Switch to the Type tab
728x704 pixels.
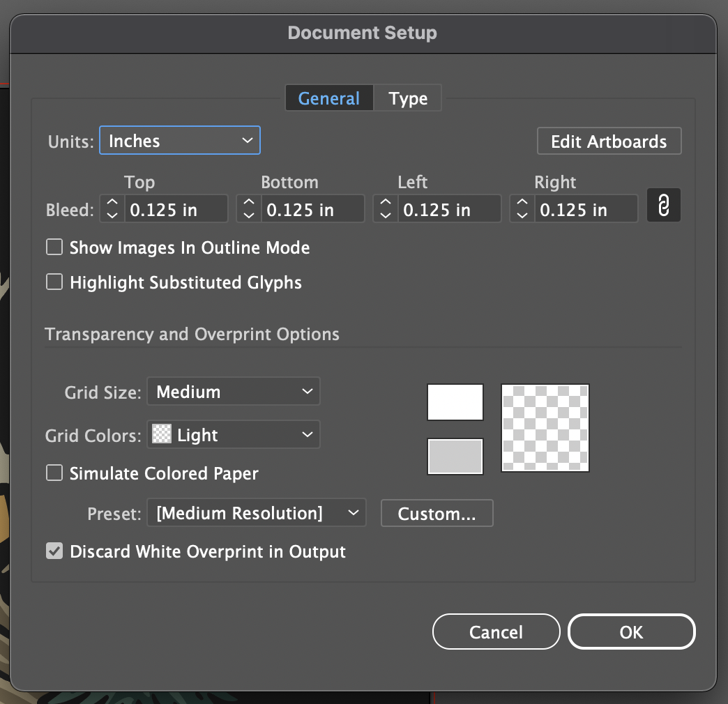(x=408, y=98)
